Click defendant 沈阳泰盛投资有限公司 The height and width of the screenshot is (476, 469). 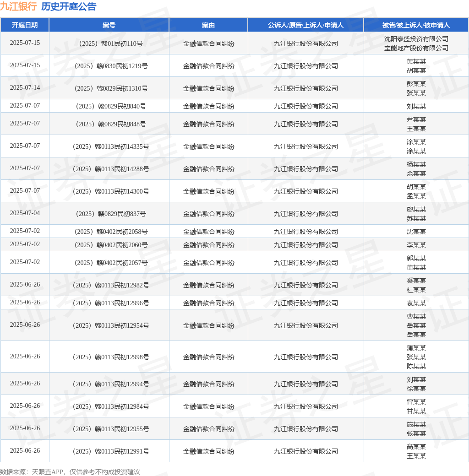pyautogui.click(x=416, y=39)
